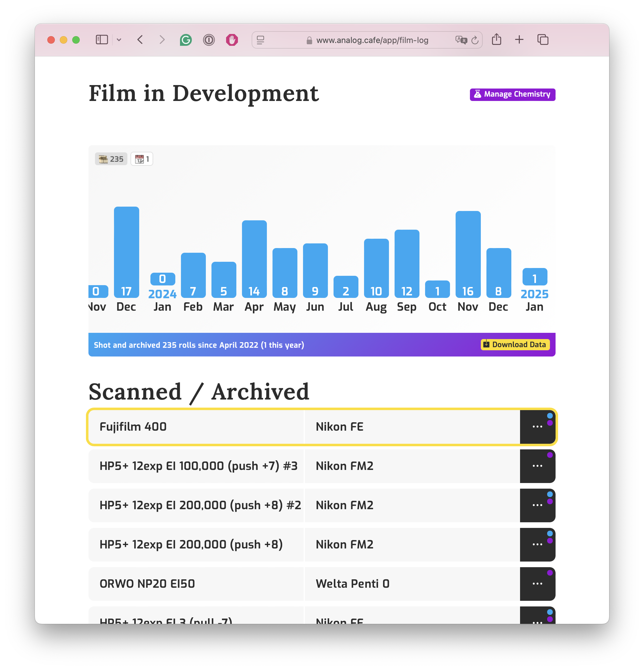Click the Jul bar showing 2
This screenshot has height=670, width=644.
(346, 287)
